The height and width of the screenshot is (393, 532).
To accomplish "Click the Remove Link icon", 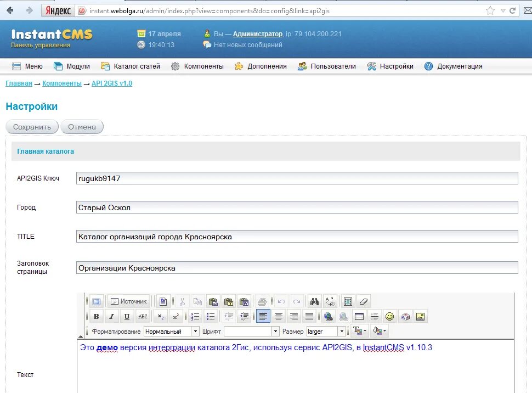I will click(x=343, y=317).
